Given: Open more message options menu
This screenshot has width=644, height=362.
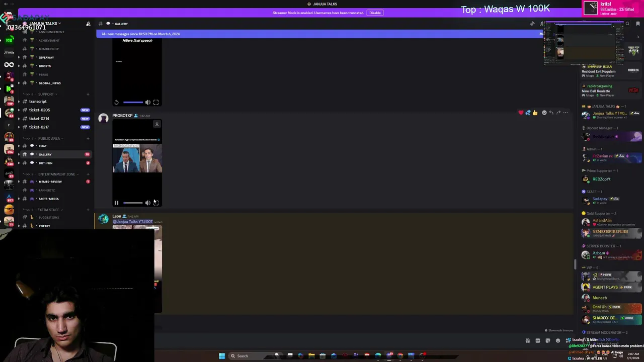Looking at the screenshot, I should tap(566, 113).
